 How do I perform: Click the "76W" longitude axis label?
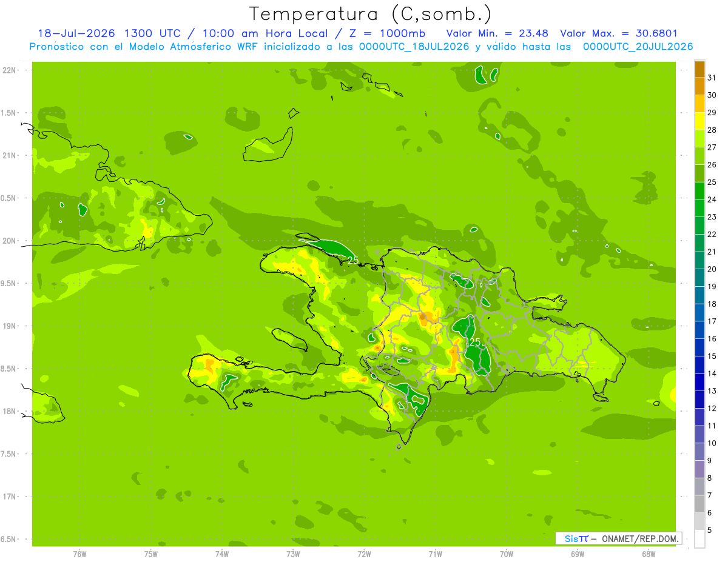tap(79, 554)
